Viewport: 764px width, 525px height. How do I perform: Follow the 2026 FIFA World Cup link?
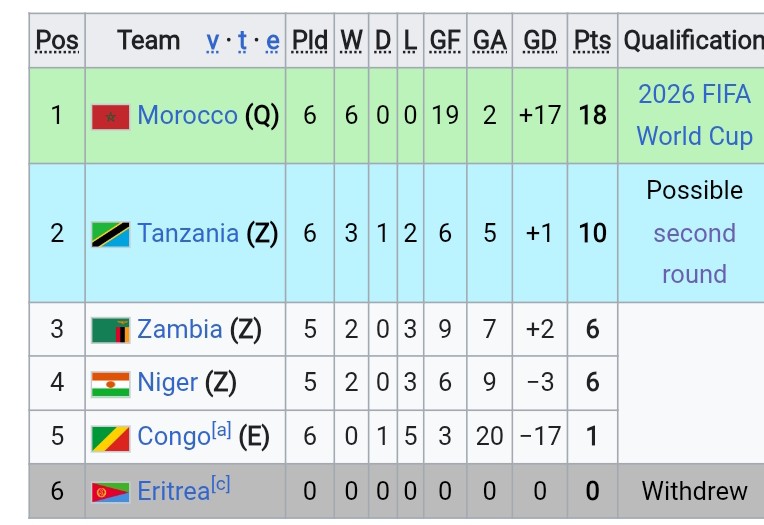[694, 115]
